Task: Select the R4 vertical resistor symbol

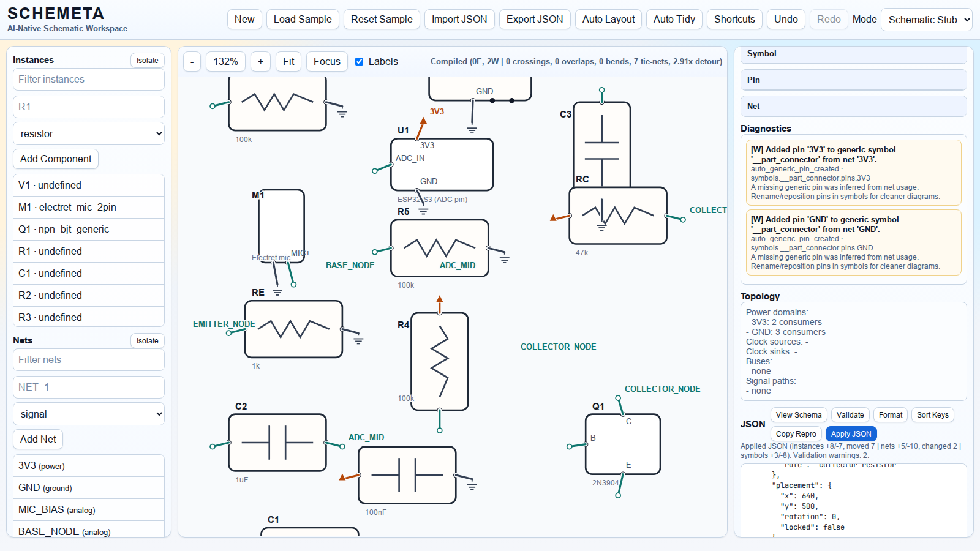Action: click(x=440, y=361)
